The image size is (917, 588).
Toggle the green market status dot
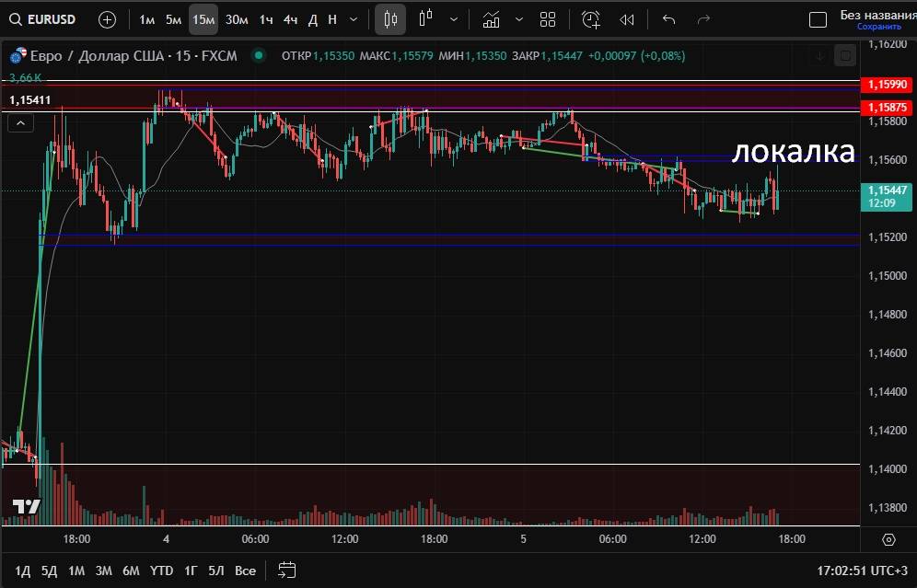coord(259,56)
